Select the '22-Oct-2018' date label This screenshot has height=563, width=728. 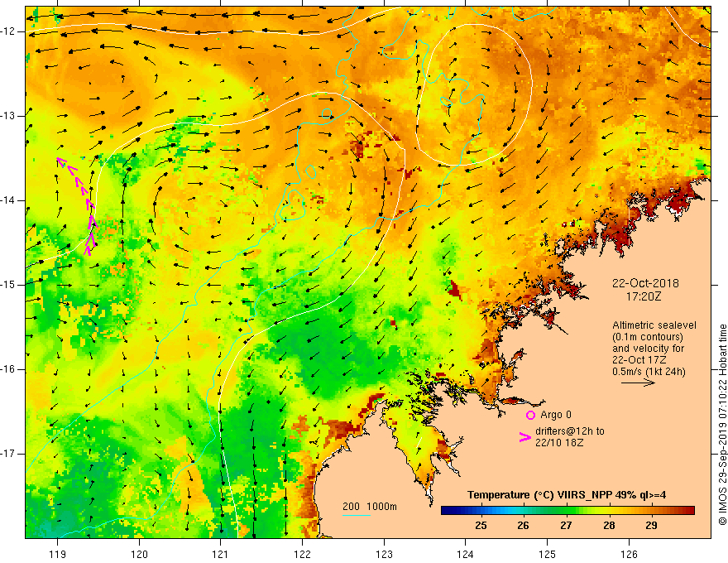(x=645, y=283)
